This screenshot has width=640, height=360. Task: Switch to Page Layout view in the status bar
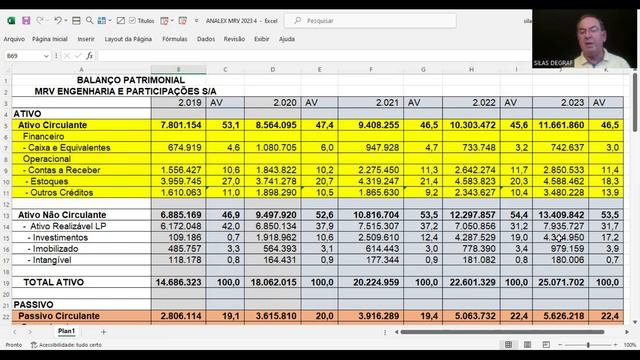[527, 345]
